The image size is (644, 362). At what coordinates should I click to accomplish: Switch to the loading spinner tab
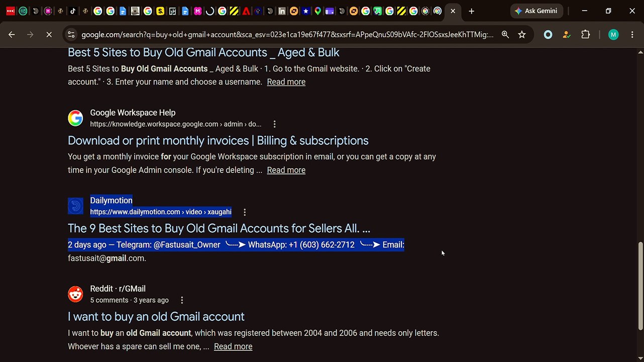210,11
